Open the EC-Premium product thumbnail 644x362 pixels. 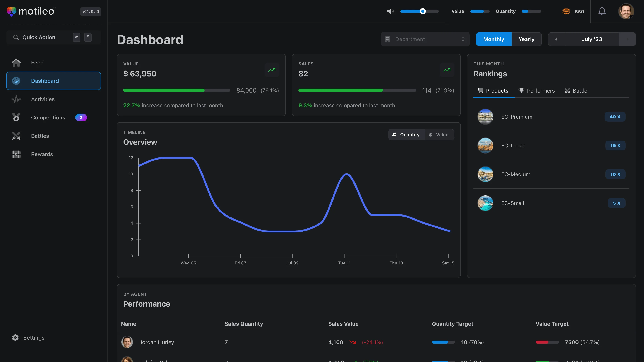[x=485, y=117]
